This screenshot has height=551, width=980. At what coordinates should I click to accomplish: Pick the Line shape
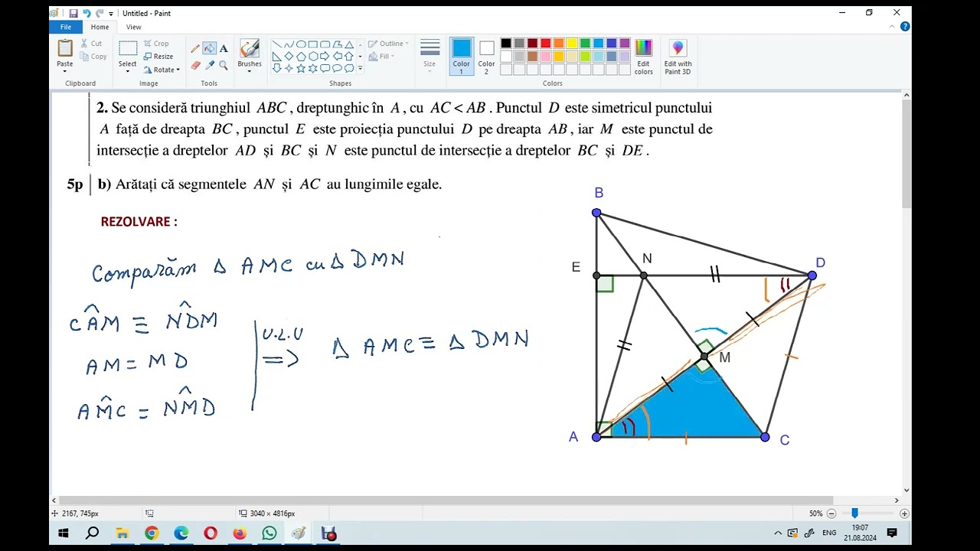coord(277,44)
